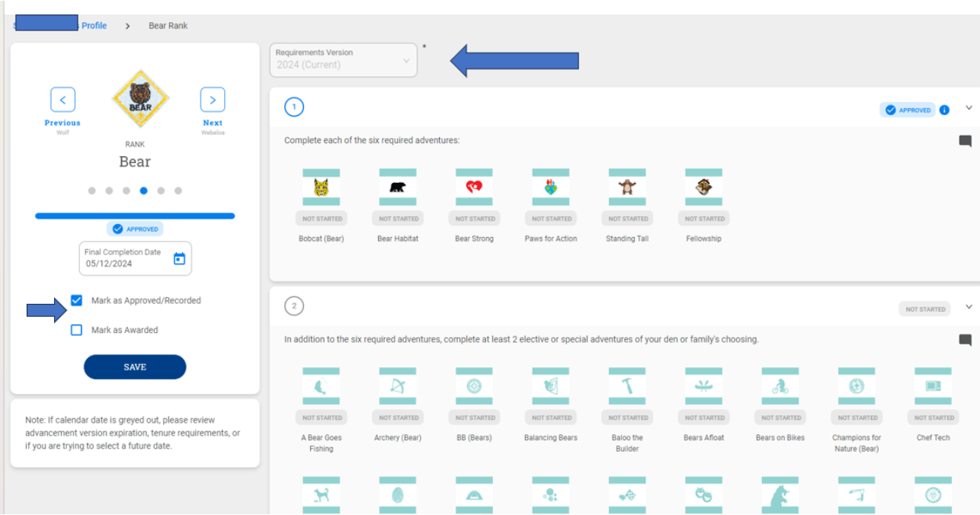Go to Previous rank Wolf arrow

coord(62,100)
